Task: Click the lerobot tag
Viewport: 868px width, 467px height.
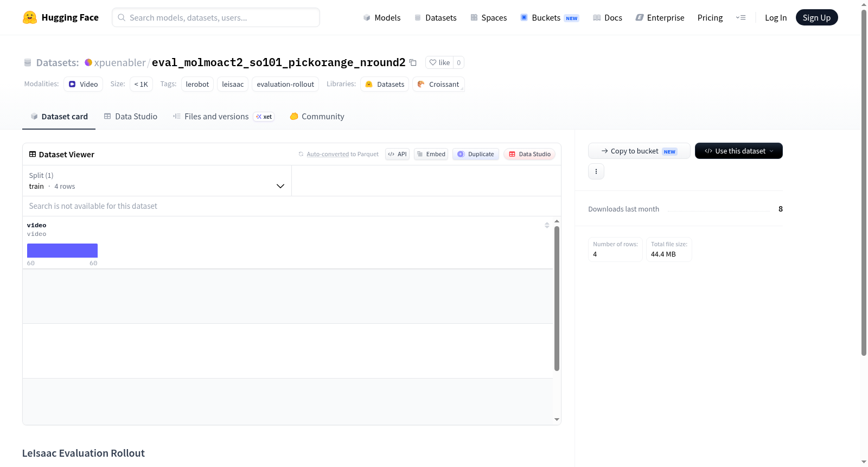Action: tap(197, 84)
